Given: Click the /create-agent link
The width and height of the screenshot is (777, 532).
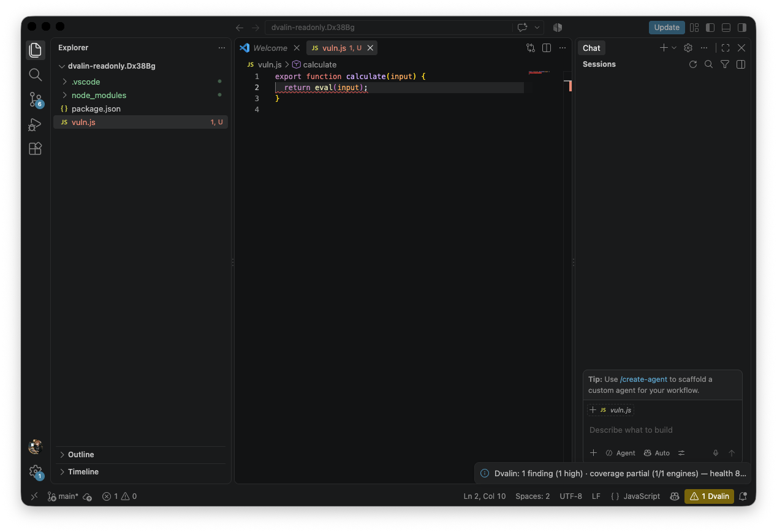Looking at the screenshot, I should click(x=643, y=379).
